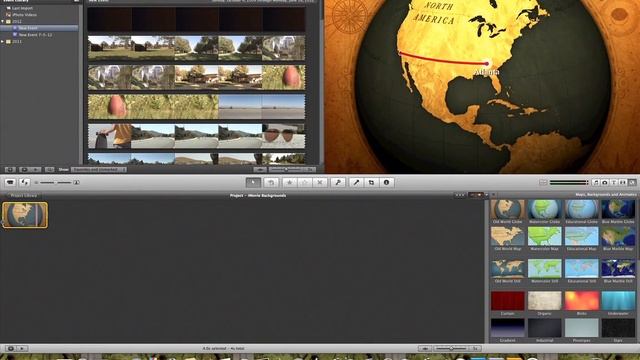The image size is (640, 360).
Task: Click the skateboarder clip in event browser
Action: click(110, 136)
